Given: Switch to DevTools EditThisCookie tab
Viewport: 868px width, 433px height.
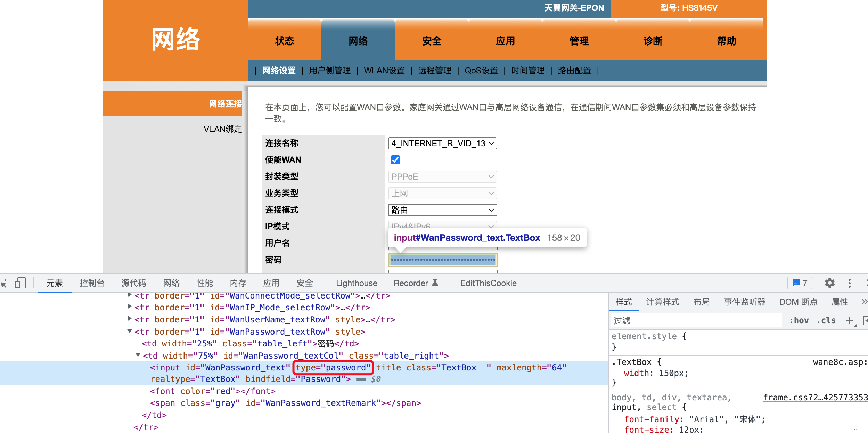Looking at the screenshot, I should tap(489, 283).
